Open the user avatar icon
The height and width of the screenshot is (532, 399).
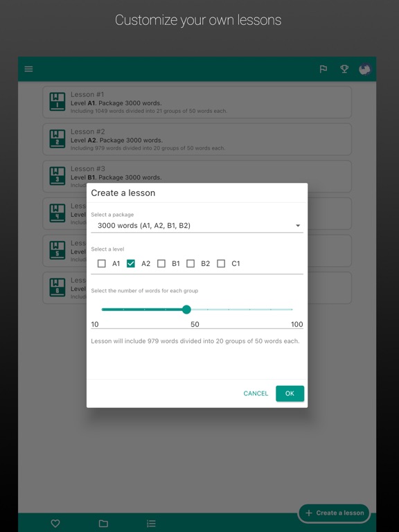point(365,69)
